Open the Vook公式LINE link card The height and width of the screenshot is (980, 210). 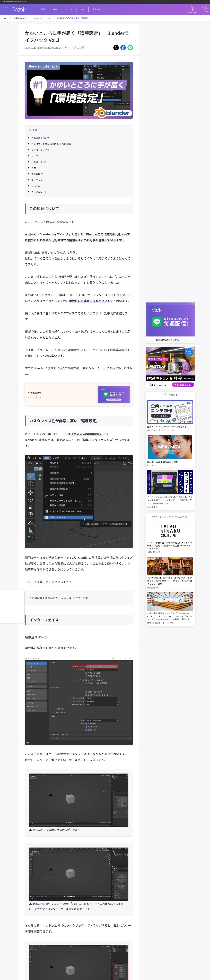coord(35,393)
